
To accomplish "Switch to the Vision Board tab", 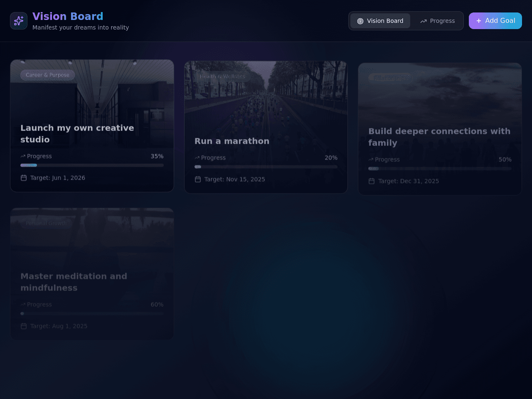I will 380,21.
